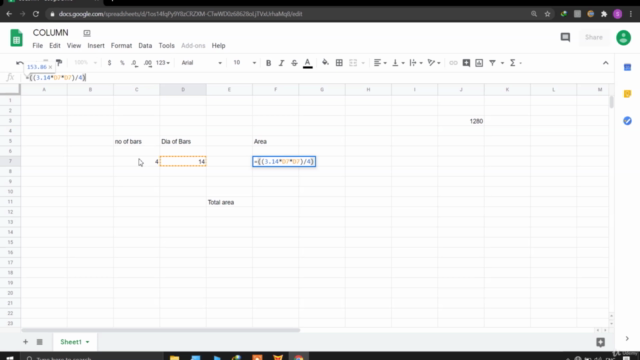Increase decimal places

148,63
